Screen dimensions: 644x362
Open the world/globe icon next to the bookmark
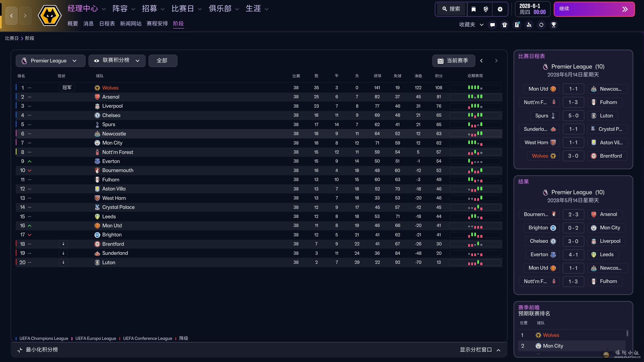(486, 9)
